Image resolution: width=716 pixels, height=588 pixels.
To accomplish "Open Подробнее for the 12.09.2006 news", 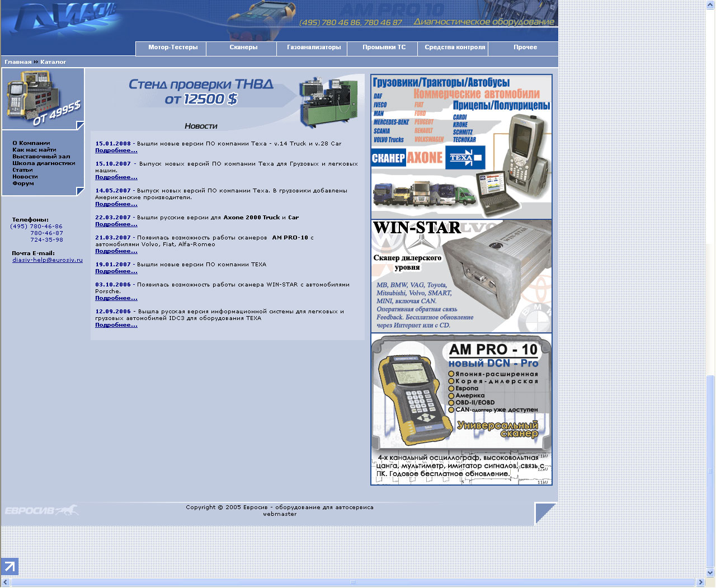I will tap(116, 325).
